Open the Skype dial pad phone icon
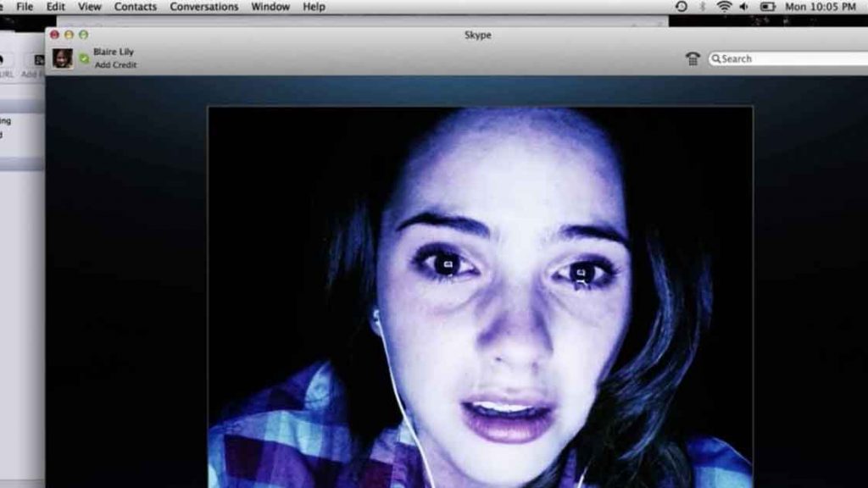The height and width of the screenshot is (488, 868). (693, 58)
